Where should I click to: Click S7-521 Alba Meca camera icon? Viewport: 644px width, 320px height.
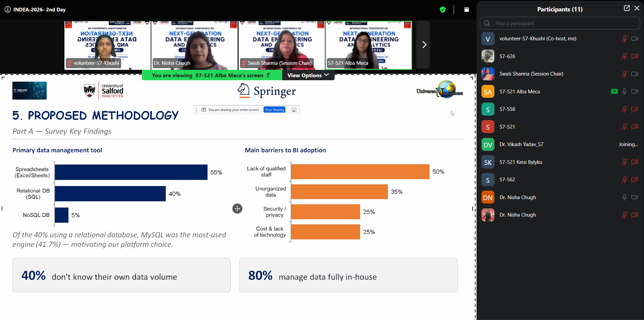pyautogui.click(x=635, y=91)
